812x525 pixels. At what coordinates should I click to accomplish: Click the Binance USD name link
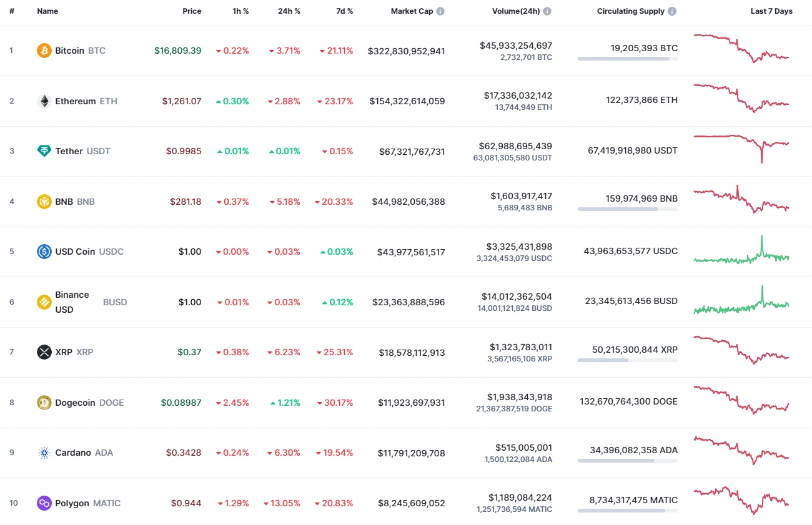point(72,302)
